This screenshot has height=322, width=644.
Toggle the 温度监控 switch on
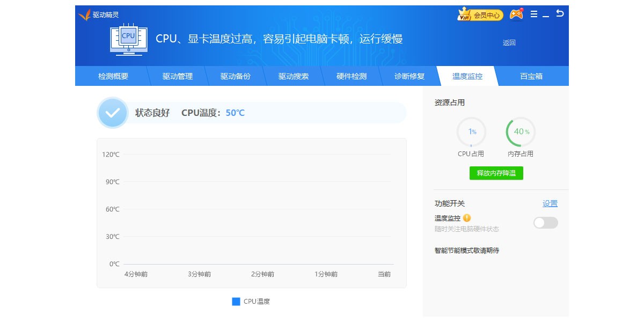(x=546, y=223)
